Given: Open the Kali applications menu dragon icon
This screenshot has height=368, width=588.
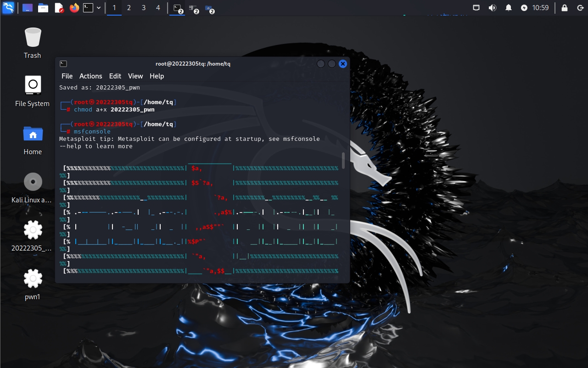Looking at the screenshot, I should pos(8,7).
